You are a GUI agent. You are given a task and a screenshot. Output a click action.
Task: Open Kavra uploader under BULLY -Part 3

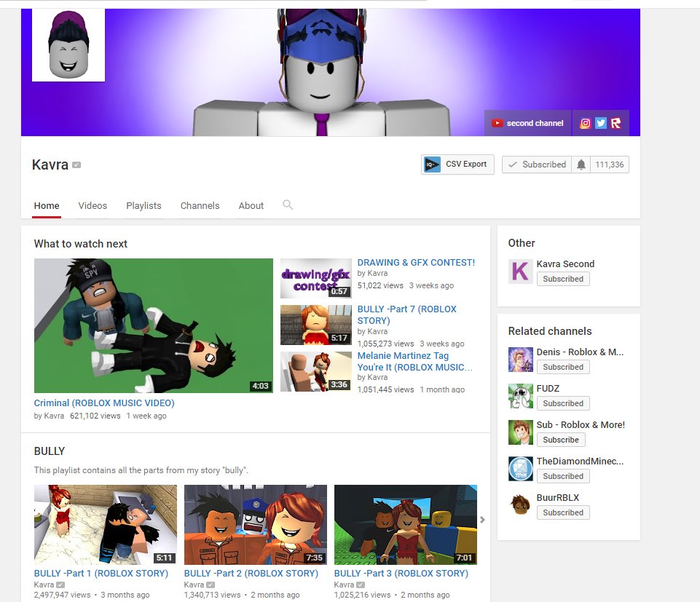pyautogui.click(x=344, y=585)
